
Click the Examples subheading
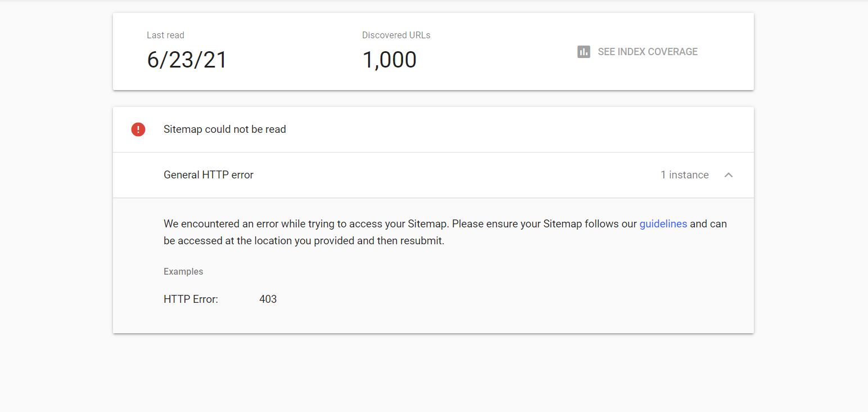pyautogui.click(x=183, y=271)
